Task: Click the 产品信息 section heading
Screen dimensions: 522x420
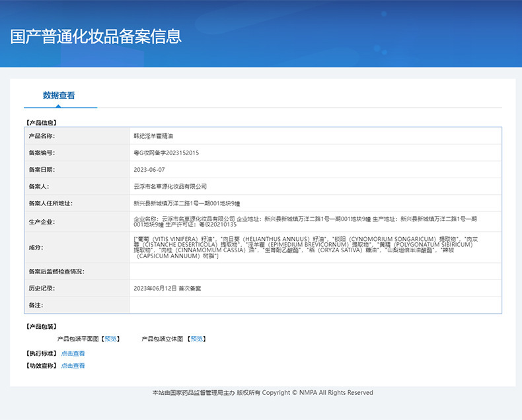Action: [x=41, y=123]
